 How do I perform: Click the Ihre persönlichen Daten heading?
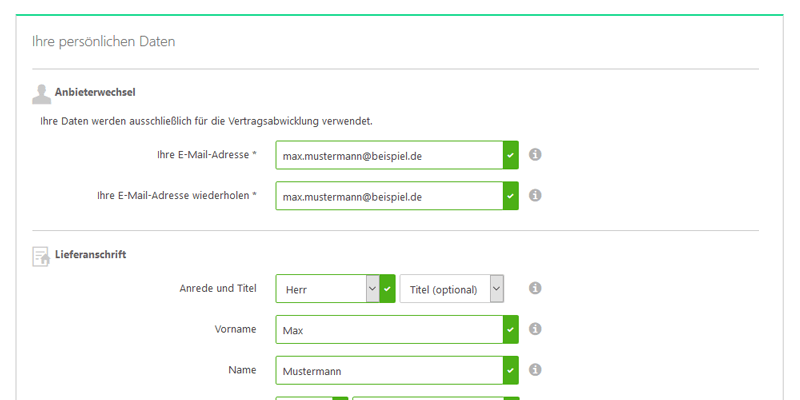tap(104, 42)
